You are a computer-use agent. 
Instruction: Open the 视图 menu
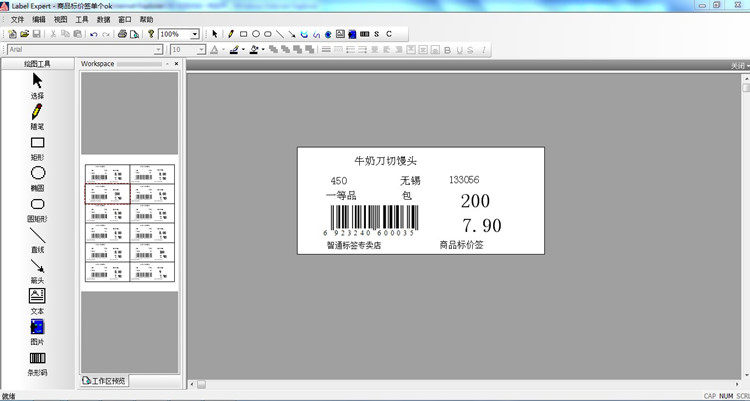(60, 19)
